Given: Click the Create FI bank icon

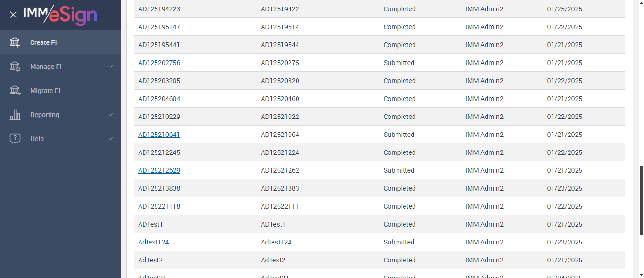Looking at the screenshot, I should click(15, 42).
